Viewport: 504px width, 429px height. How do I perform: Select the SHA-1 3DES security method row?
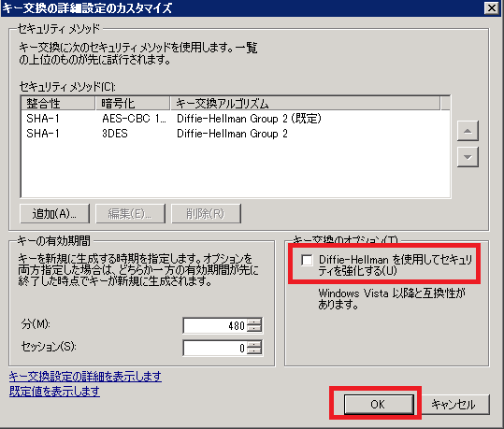236,134
